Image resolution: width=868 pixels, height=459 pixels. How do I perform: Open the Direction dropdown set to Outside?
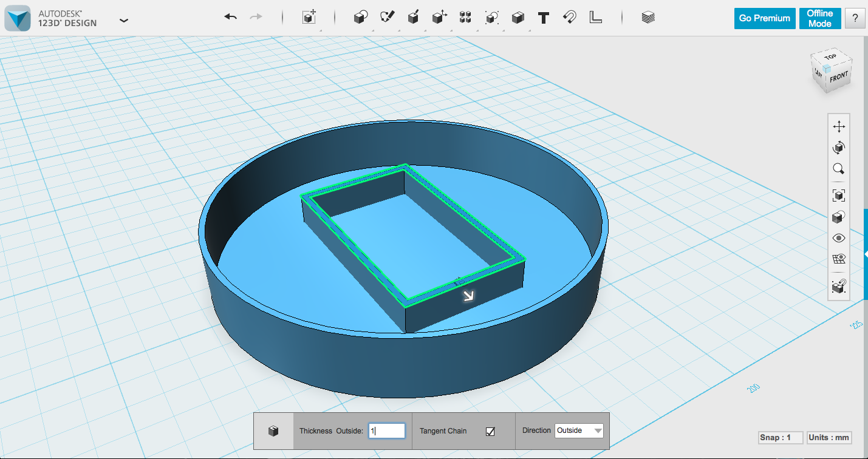pyautogui.click(x=578, y=430)
